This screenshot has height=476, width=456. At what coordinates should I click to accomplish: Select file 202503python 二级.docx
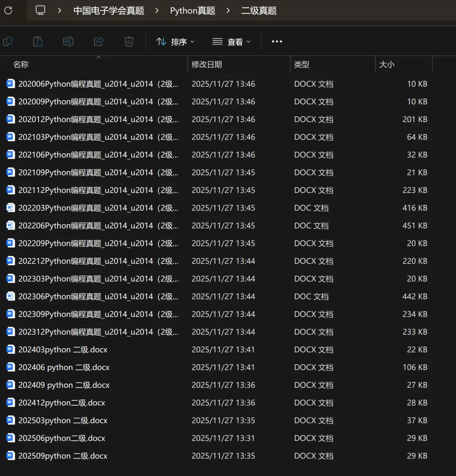click(x=63, y=420)
